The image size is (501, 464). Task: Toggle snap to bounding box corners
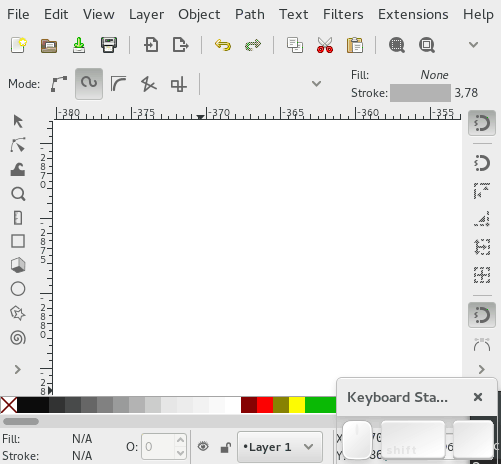[482, 219]
